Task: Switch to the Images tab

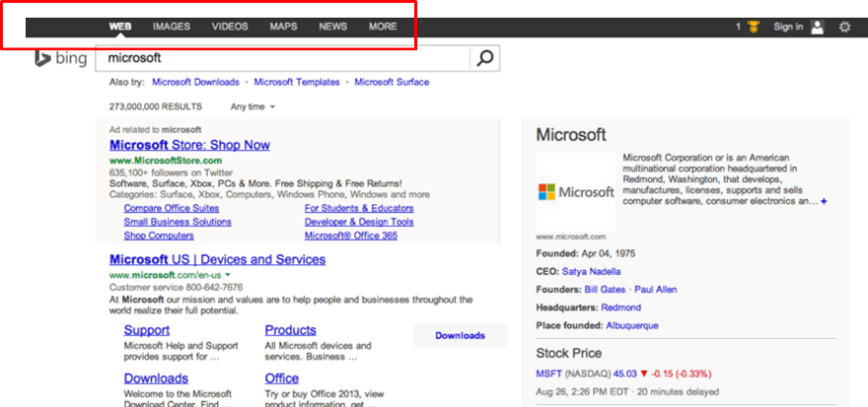Action: coord(172,27)
